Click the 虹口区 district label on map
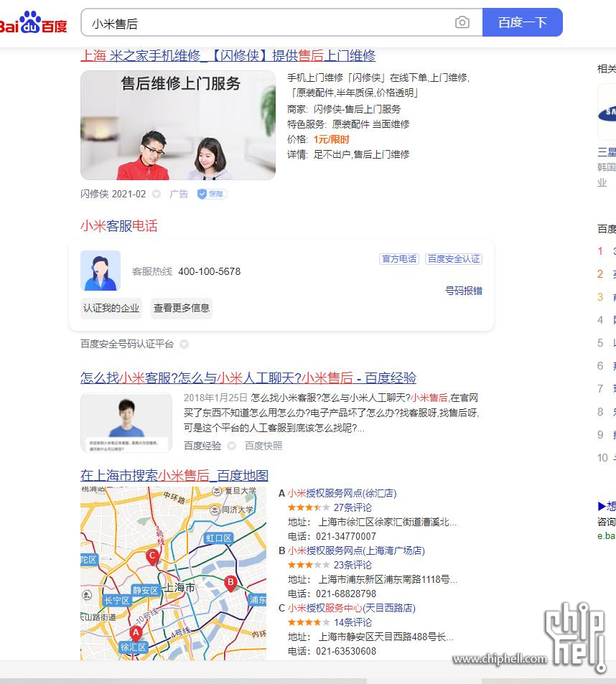The height and width of the screenshot is (684, 616). pyautogui.click(x=219, y=538)
